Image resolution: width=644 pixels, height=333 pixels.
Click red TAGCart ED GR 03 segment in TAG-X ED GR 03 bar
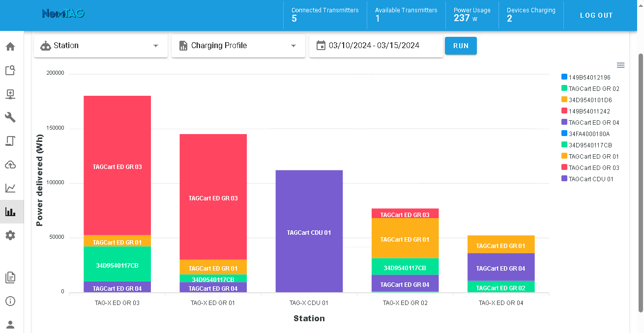point(117,166)
